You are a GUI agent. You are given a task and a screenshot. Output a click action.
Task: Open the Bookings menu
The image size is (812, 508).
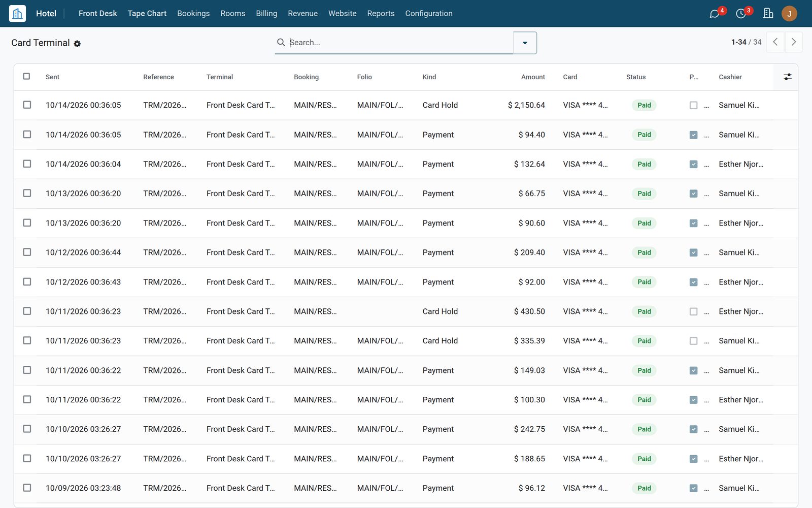(193, 13)
